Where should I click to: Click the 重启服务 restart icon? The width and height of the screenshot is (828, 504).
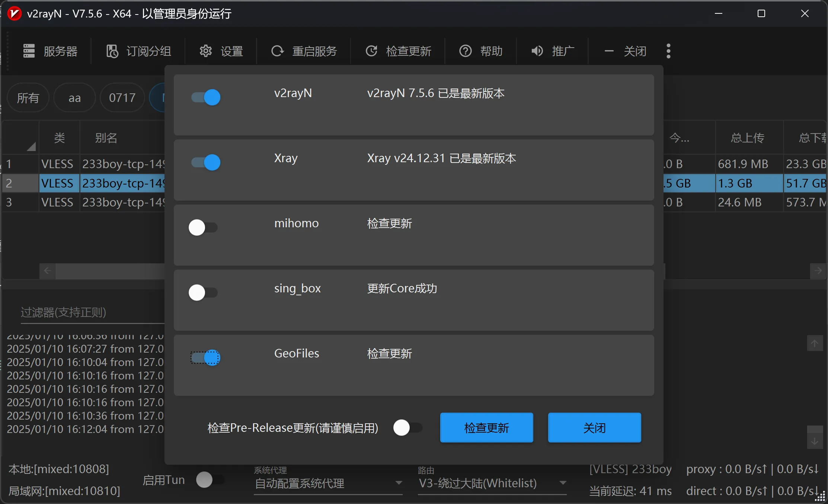(x=278, y=51)
